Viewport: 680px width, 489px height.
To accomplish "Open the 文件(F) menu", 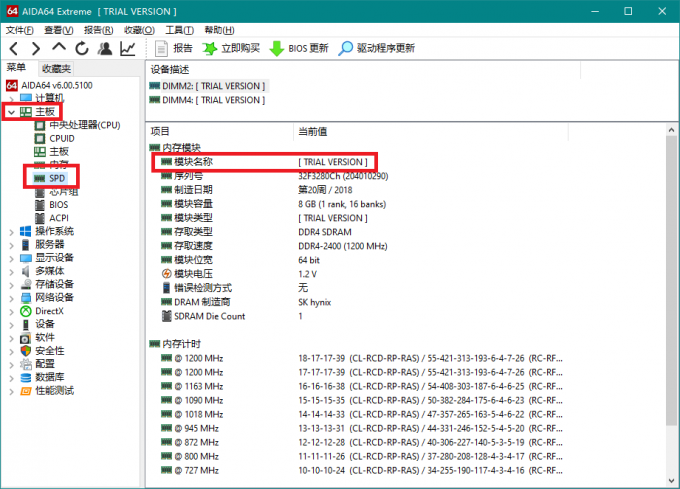I will [20, 30].
